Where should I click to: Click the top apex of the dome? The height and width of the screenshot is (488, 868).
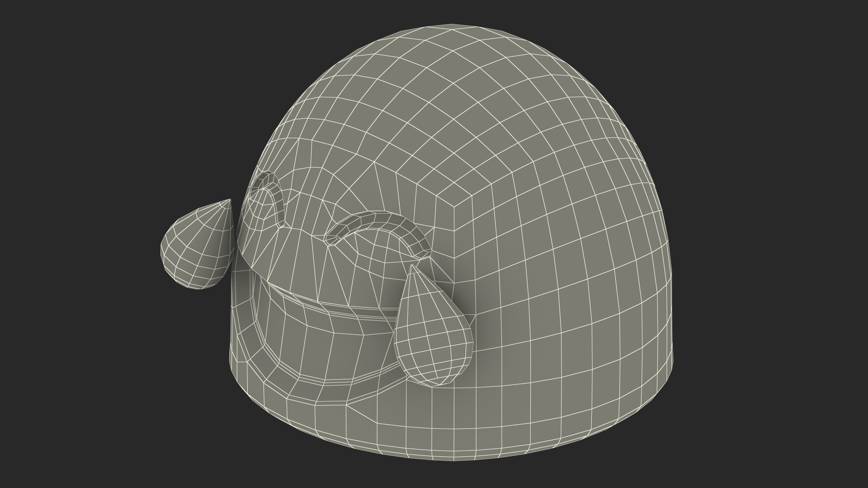pyautogui.click(x=452, y=26)
